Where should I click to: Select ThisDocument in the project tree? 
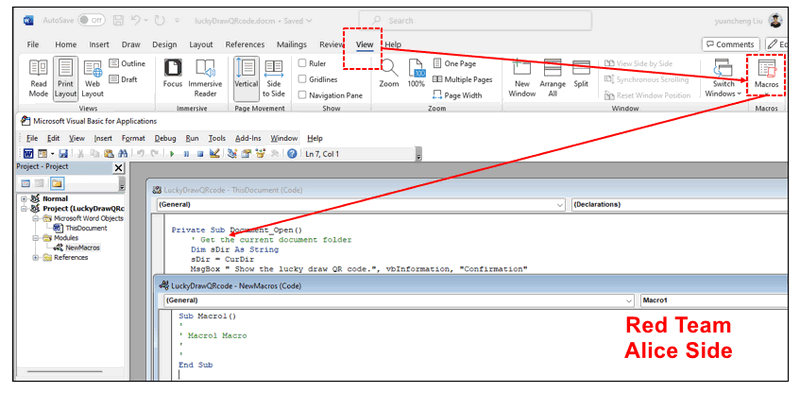(x=80, y=228)
